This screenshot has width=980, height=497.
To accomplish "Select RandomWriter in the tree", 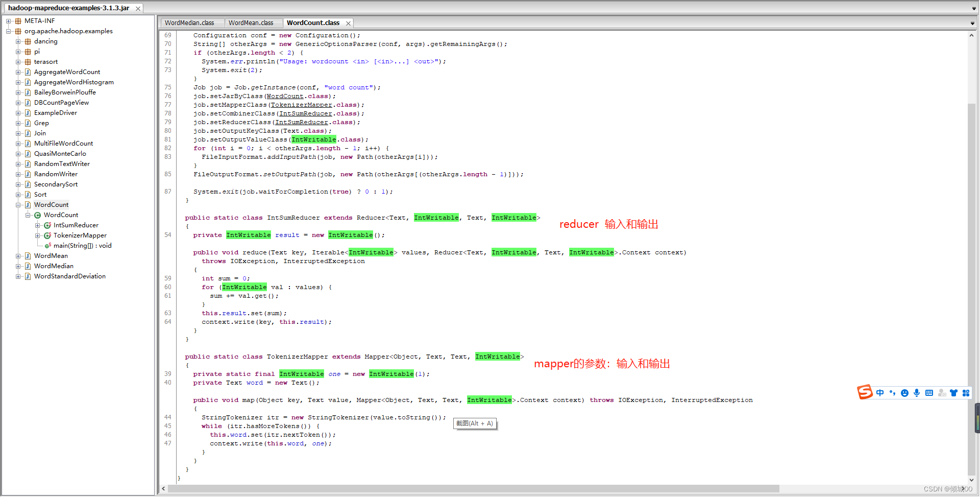I will tap(56, 174).
